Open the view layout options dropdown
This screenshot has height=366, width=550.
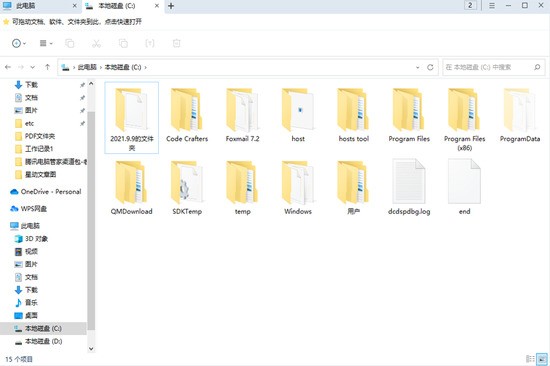[x=46, y=43]
